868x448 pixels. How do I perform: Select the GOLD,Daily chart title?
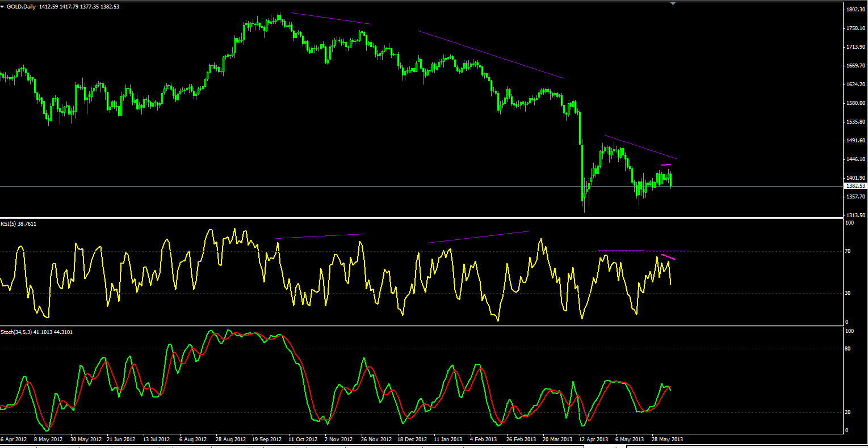[x=22, y=6]
